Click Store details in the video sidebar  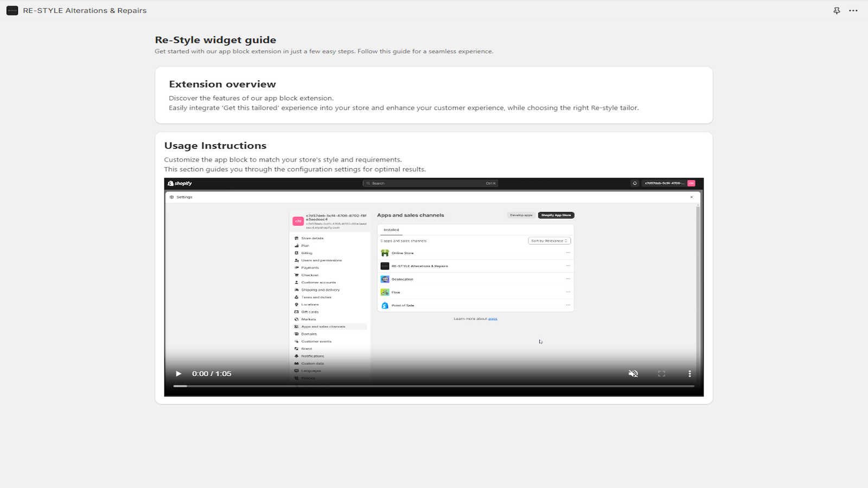point(312,238)
